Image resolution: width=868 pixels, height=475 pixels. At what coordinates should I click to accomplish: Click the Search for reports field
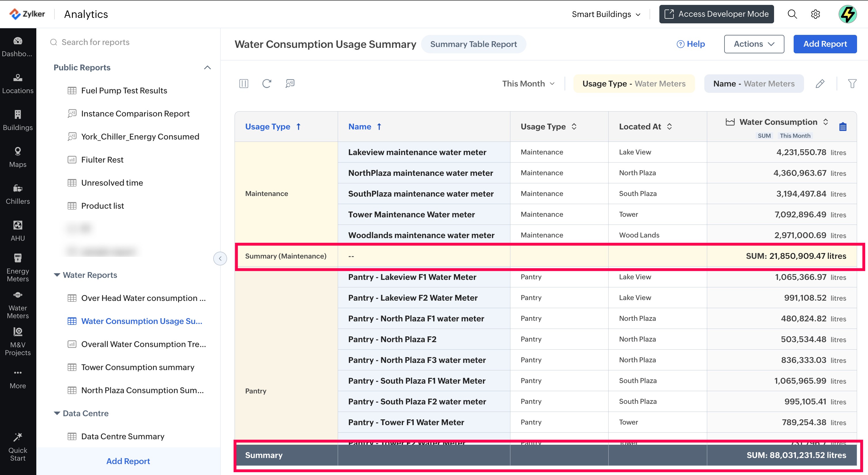point(95,42)
